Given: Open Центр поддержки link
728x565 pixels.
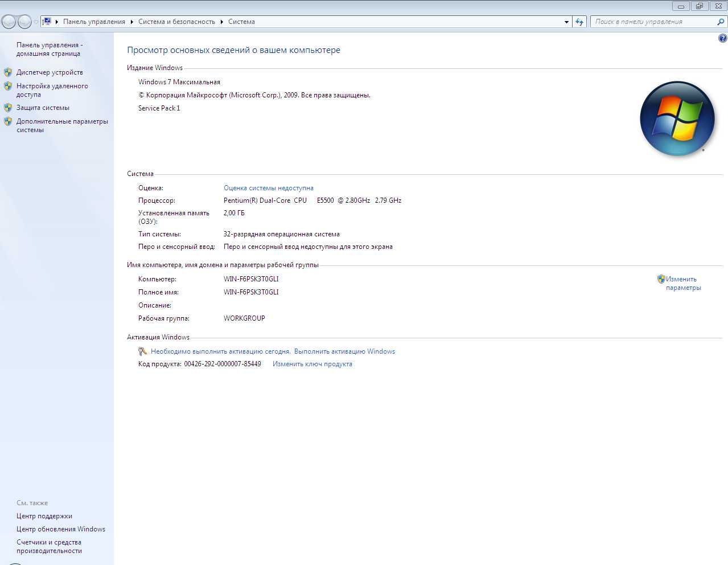Looking at the screenshot, I should point(44,516).
